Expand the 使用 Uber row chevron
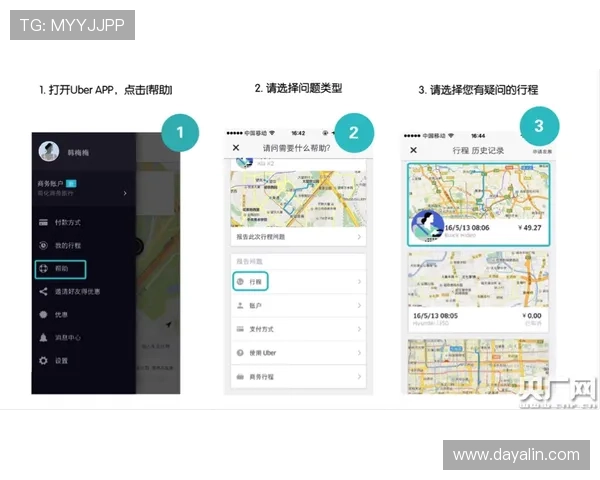 point(359,353)
